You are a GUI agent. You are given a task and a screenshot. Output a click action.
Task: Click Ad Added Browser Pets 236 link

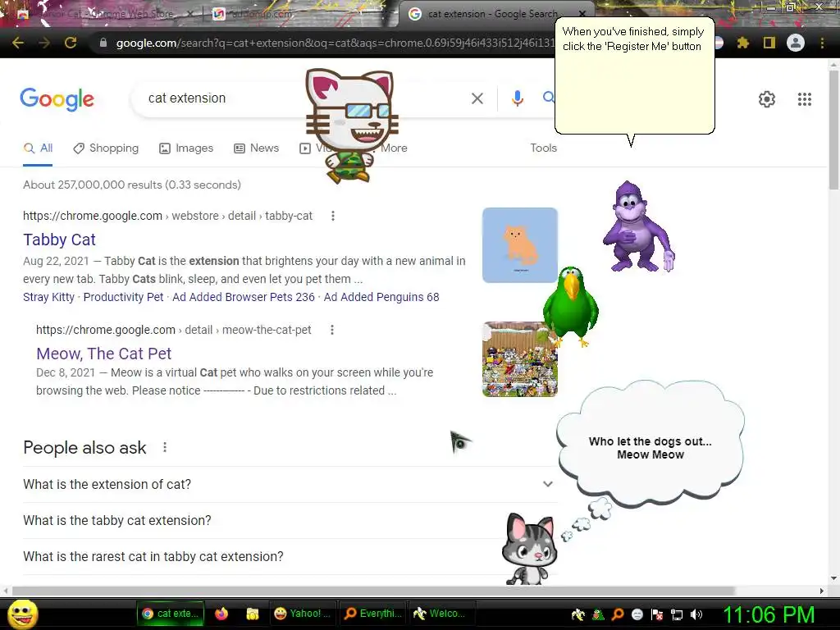pos(243,297)
